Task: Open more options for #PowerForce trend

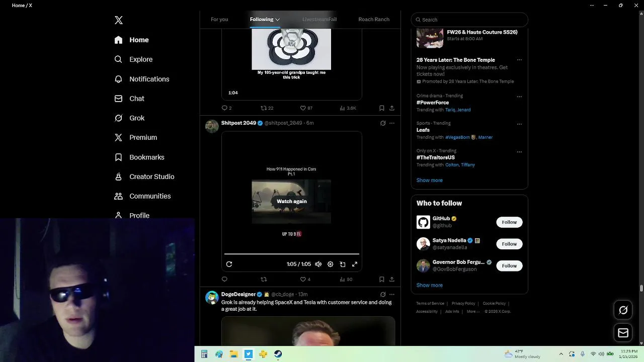Action: pyautogui.click(x=519, y=97)
